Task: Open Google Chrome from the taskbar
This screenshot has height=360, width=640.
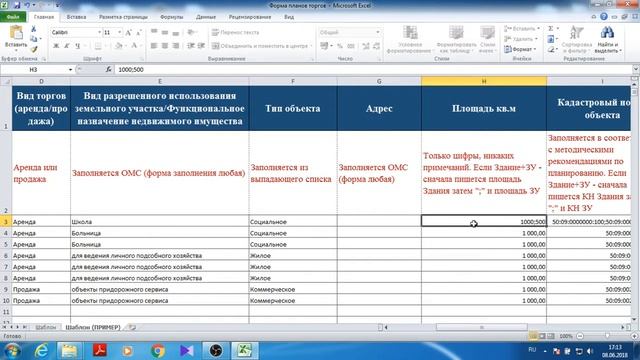Action: (x=158, y=351)
